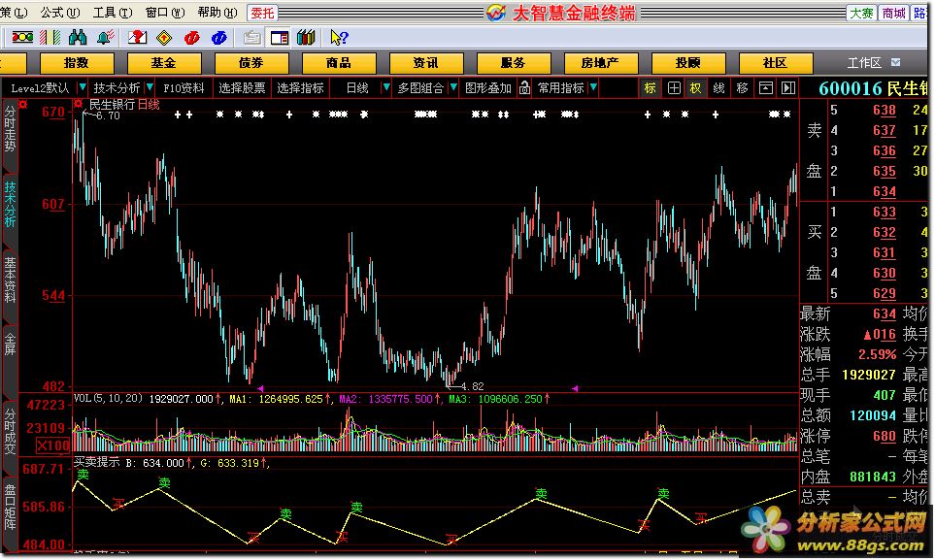Click the 线 draw line tool
Viewport: 935px width, 560px height.
(719, 88)
